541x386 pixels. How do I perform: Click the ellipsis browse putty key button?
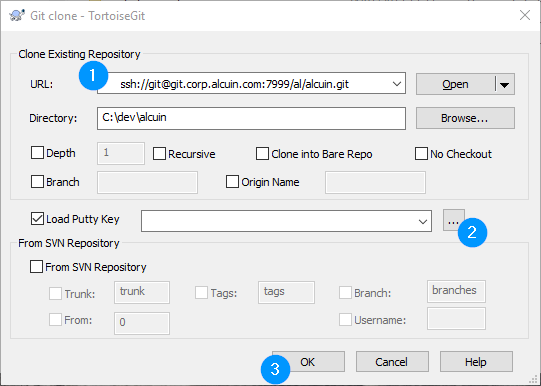point(453,220)
